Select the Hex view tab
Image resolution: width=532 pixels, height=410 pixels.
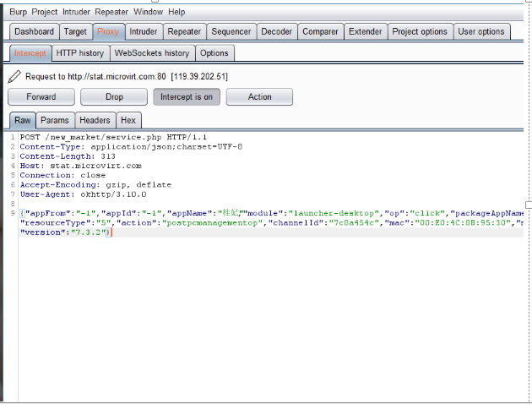[x=128, y=120]
